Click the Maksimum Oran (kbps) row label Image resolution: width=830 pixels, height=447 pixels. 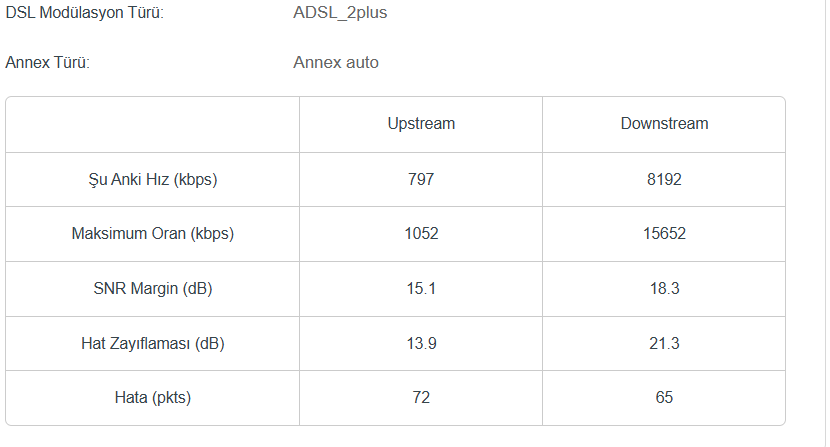pyautogui.click(x=152, y=234)
